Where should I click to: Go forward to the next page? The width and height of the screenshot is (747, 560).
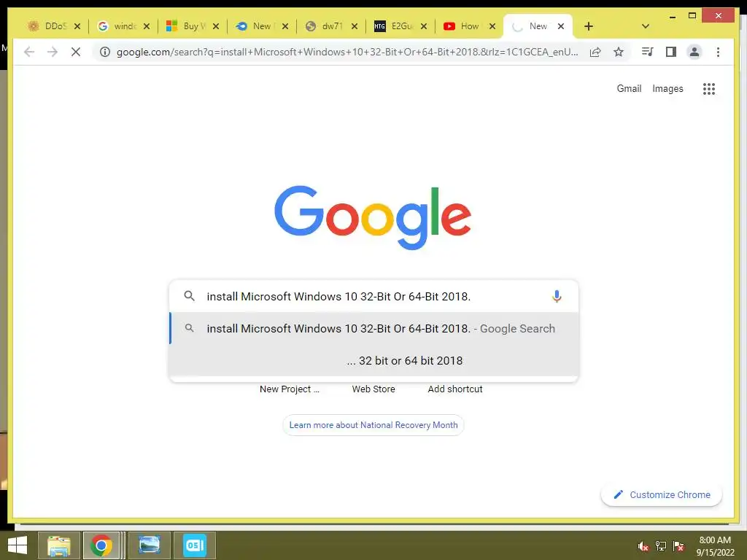(53, 52)
